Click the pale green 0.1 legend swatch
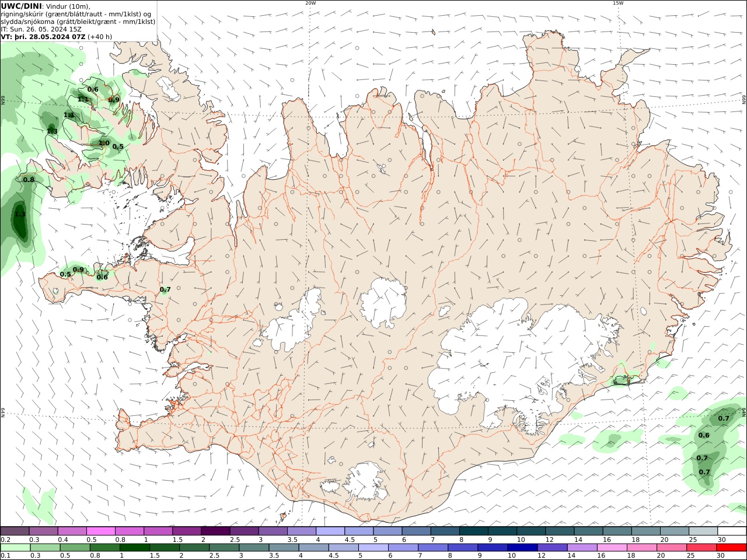747x560 pixels. 15,548
